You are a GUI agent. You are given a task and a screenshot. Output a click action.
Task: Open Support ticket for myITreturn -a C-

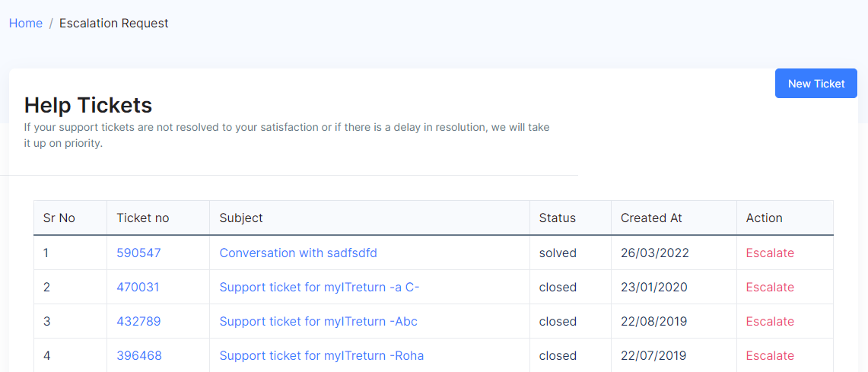pos(320,288)
